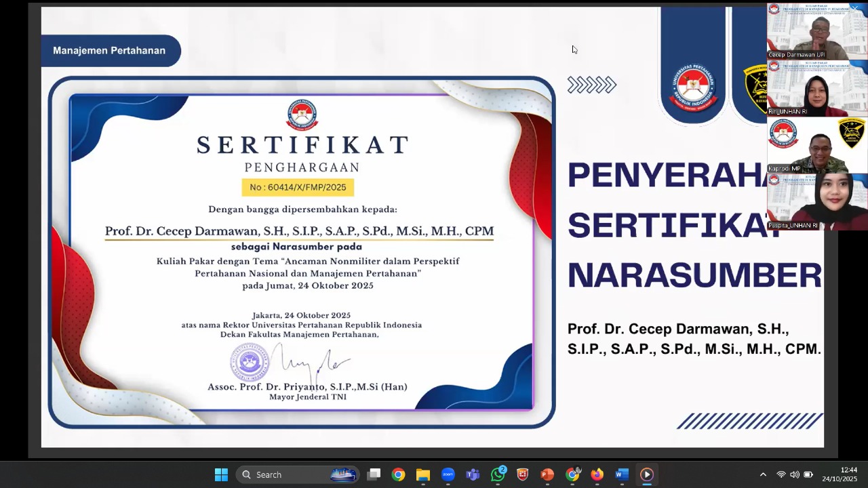The height and width of the screenshot is (488, 868).
Task: Open File Explorer from the taskbar
Action: (423, 474)
